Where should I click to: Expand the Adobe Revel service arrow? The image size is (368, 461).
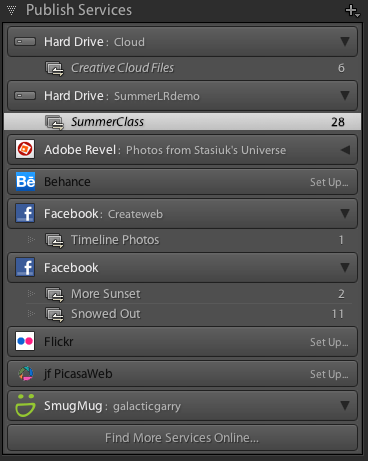point(345,150)
